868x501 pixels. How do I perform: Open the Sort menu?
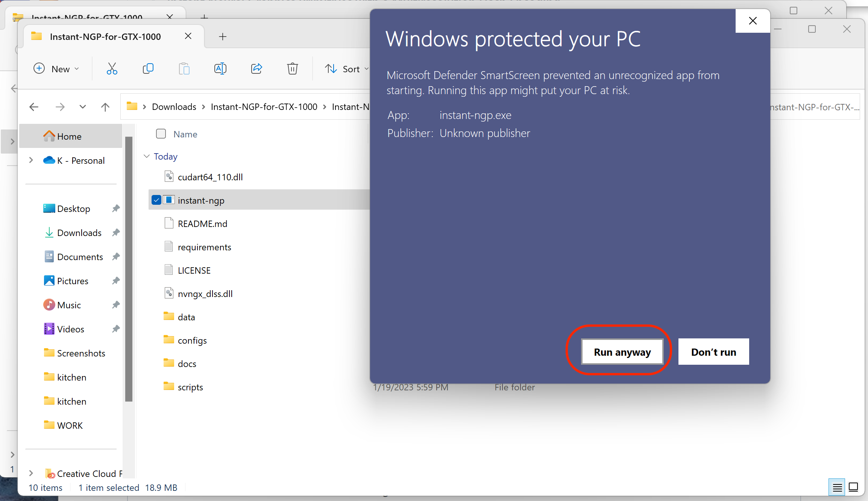pyautogui.click(x=346, y=69)
